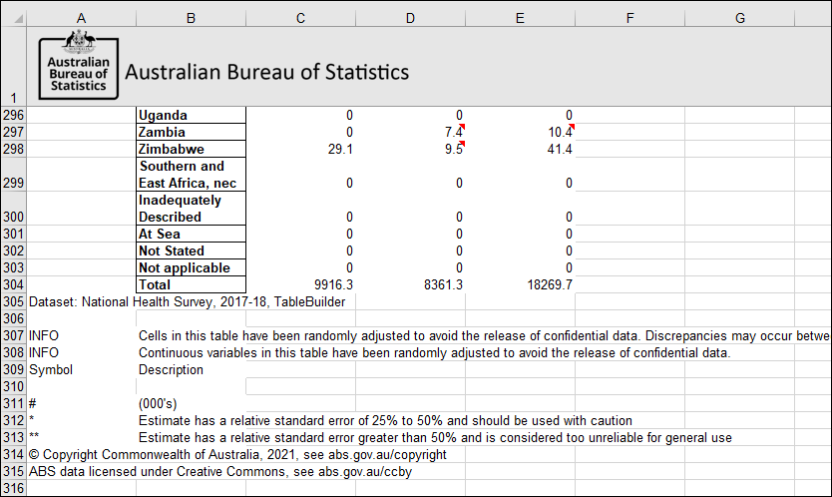
Task: Select column A header
Action: tap(81, 19)
